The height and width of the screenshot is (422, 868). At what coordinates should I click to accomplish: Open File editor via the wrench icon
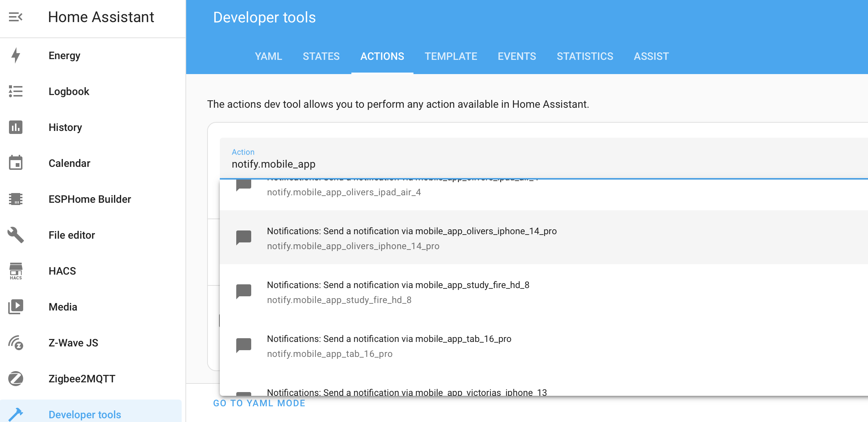pos(16,235)
